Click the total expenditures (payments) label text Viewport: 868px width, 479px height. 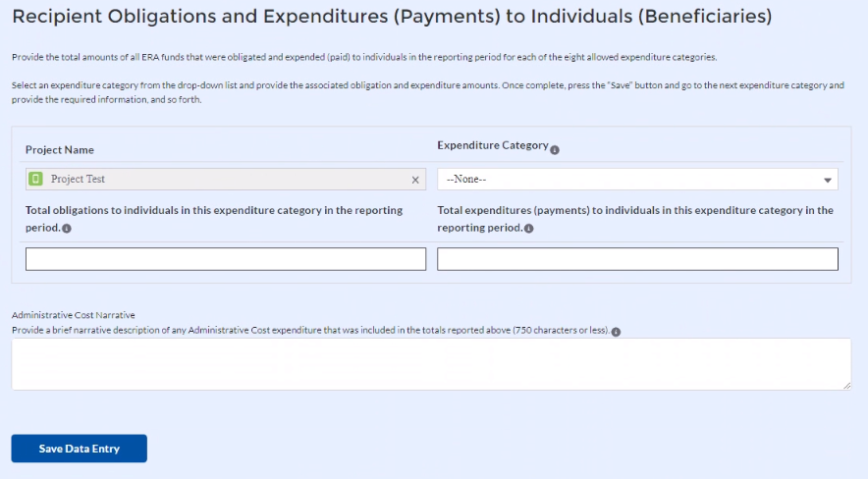[634, 211]
